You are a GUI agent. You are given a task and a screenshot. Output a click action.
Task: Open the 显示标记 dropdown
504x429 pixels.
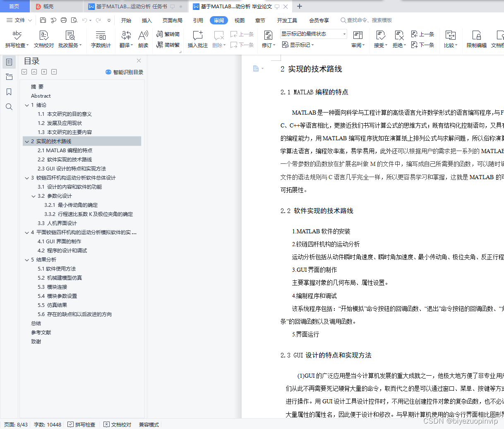pyautogui.click(x=298, y=45)
